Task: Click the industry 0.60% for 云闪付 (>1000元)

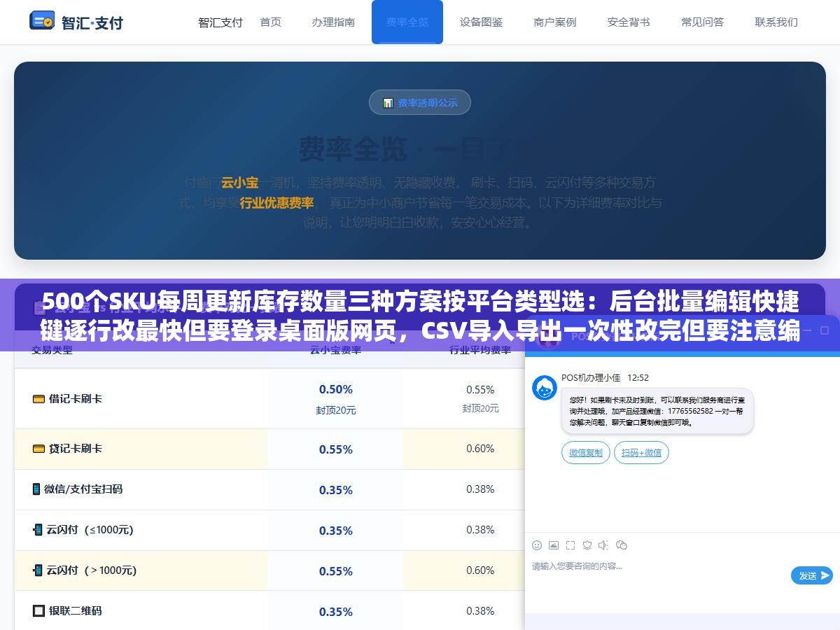Action: point(480,570)
